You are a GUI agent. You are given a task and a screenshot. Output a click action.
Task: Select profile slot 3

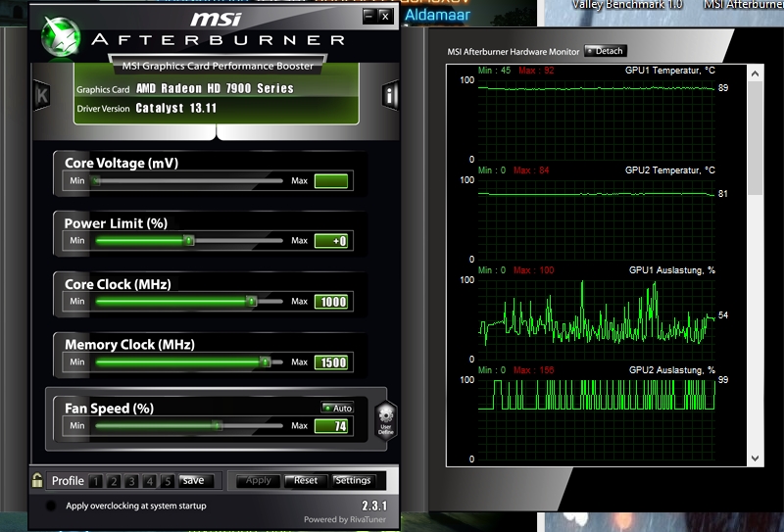[131, 481]
